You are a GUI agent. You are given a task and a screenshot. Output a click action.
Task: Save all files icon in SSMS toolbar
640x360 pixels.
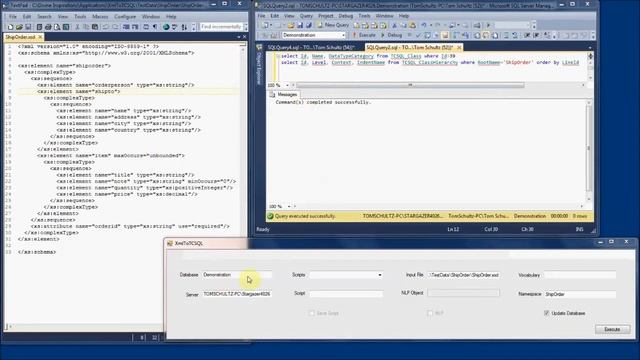309,25
